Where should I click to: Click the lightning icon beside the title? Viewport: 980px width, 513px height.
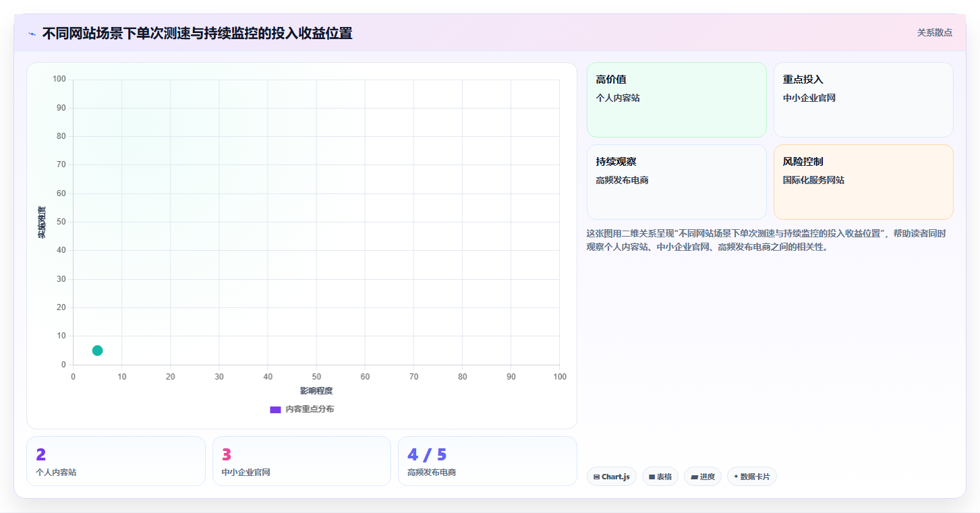click(x=32, y=34)
